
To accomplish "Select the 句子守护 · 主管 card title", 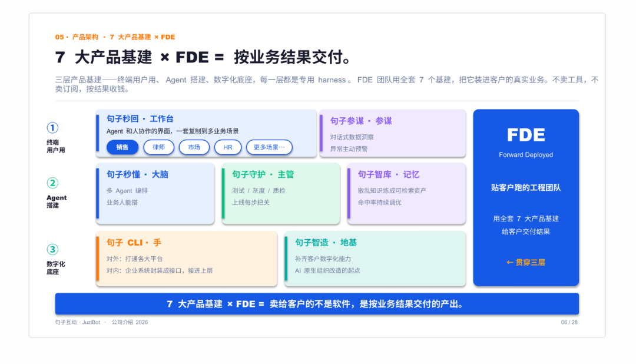I will (x=263, y=174).
